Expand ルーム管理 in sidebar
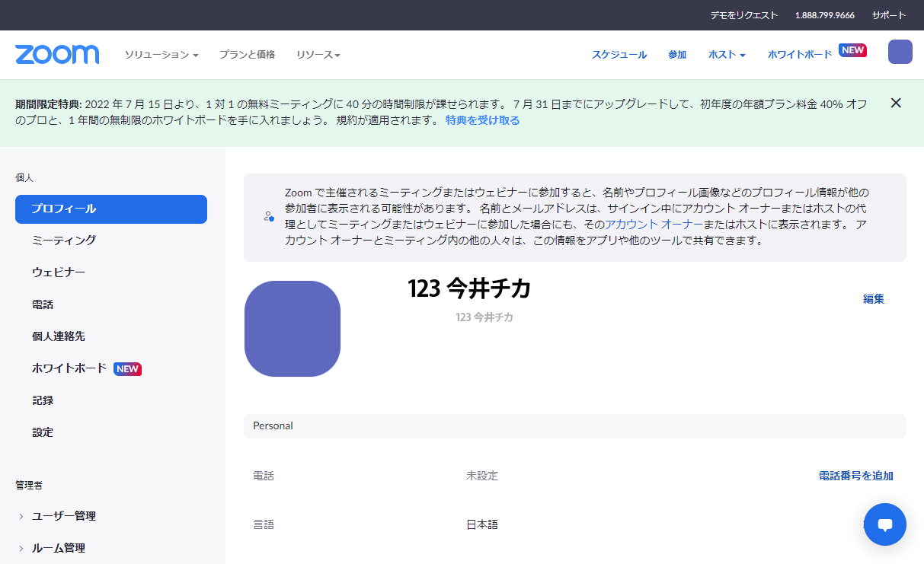Image resolution: width=924 pixels, height=564 pixels. pos(58,548)
